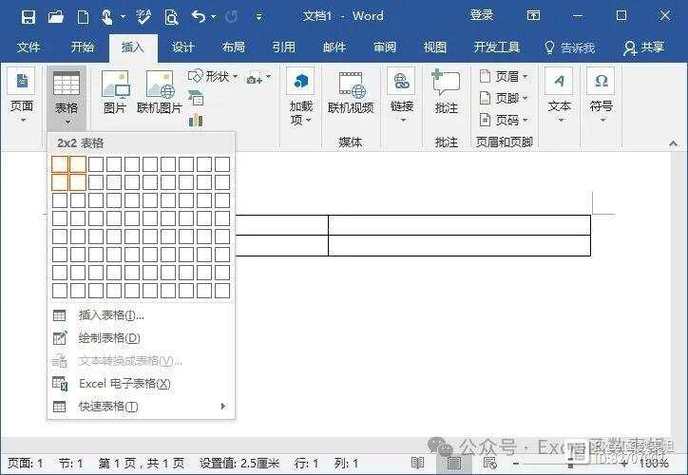Select the highlighted 2x2 grid cell
The height and width of the screenshot is (475, 688).
click(78, 182)
